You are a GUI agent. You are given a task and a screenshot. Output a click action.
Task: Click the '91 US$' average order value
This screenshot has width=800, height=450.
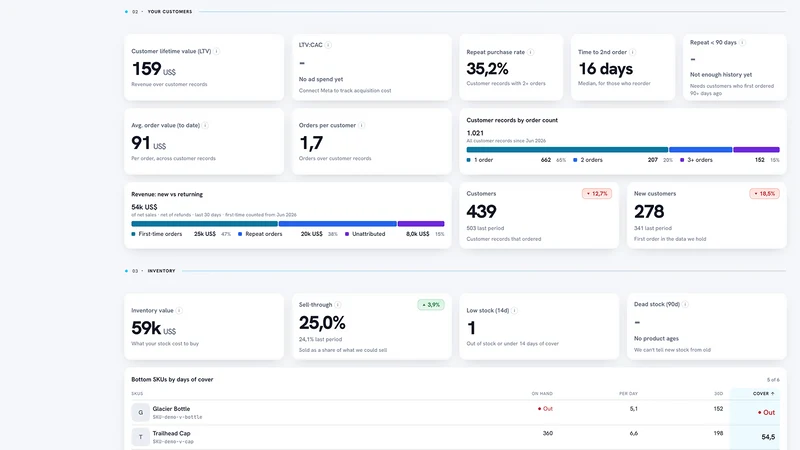[x=148, y=143]
